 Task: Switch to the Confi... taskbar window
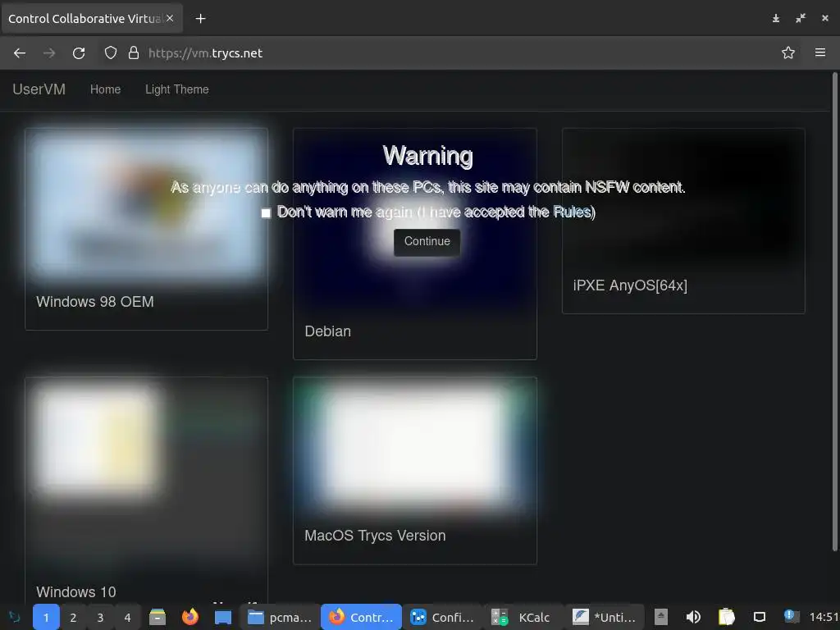tap(442, 617)
